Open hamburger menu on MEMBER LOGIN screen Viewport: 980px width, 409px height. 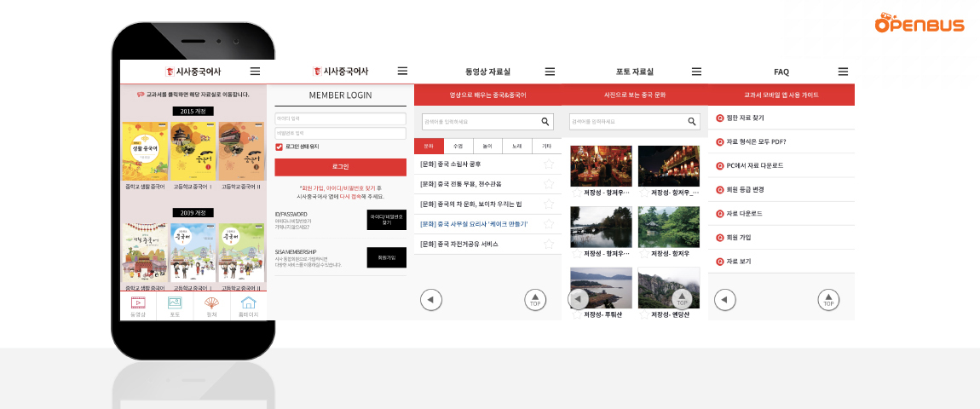402,72
